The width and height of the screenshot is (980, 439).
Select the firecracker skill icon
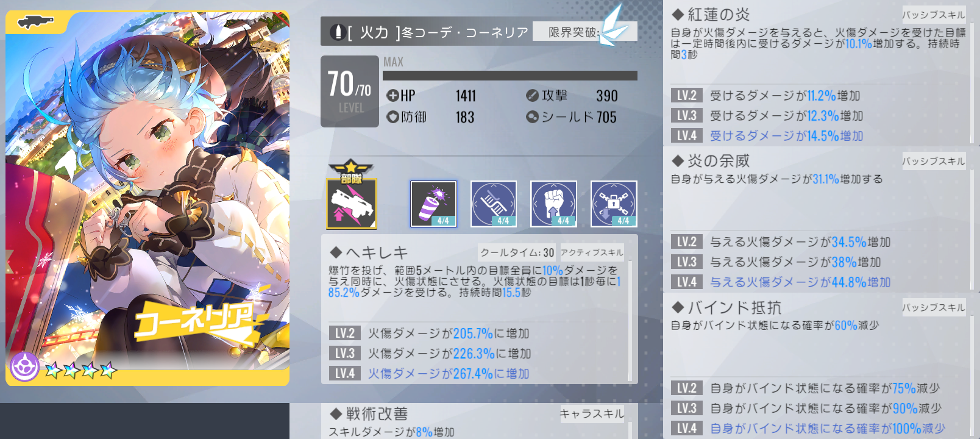tap(433, 204)
